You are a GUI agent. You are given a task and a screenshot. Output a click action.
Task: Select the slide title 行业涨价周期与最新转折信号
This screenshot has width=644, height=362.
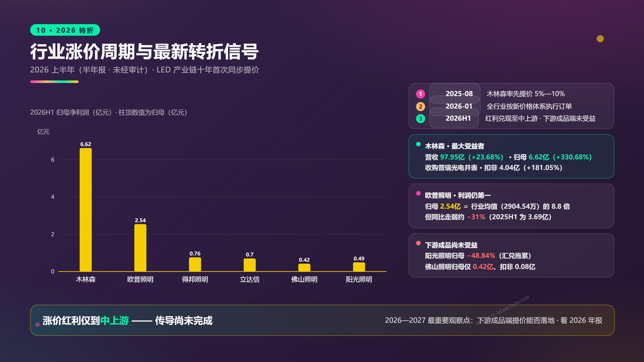[x=144, y=51]
